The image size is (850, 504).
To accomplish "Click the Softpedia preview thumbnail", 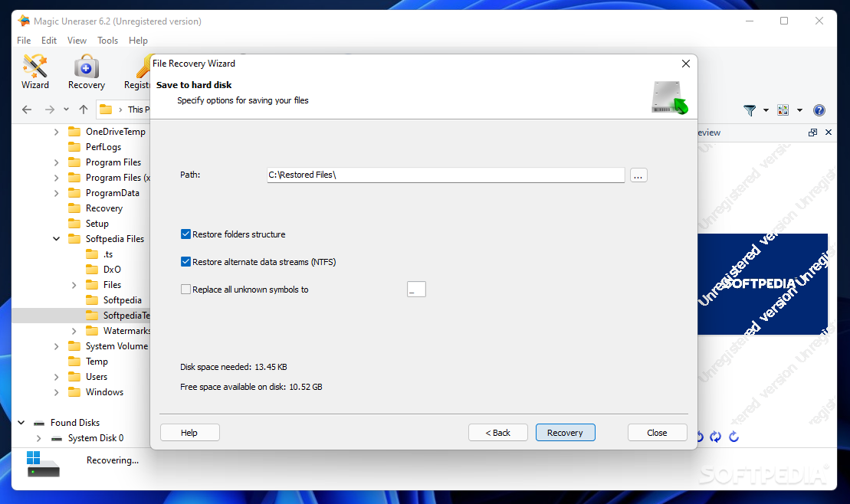I will pyautogui.click(x=763, y=284).
